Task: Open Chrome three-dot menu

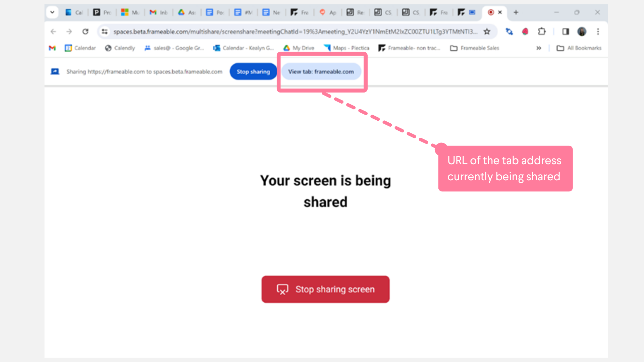Action: click(x=598, y=32)
